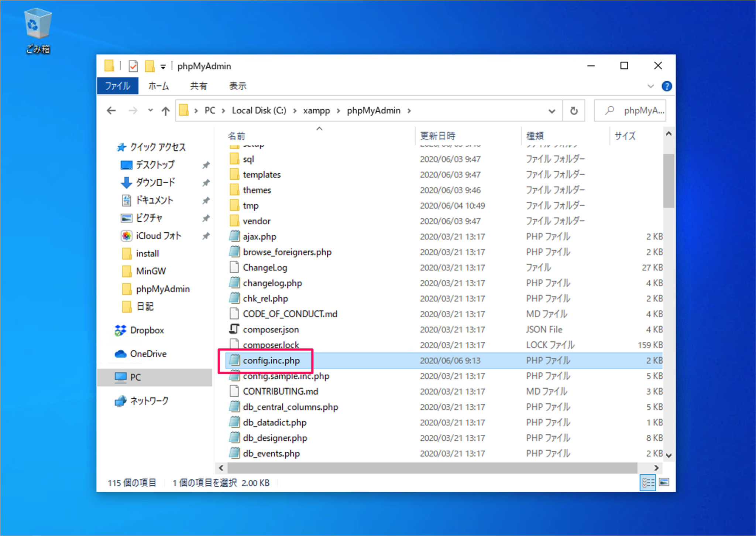
Task: Select the 日記 folder in the sidebar
Action: coord(137,307)
